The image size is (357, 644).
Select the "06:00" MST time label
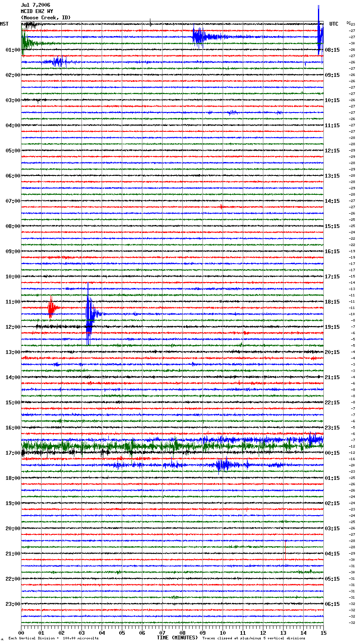click(x=13, y=176)
